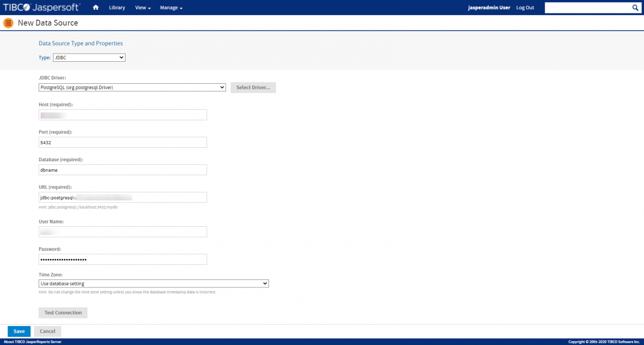644x345 pixels.
Task: Open the JDBC Driver dropdown
Action: click(132, 87)
